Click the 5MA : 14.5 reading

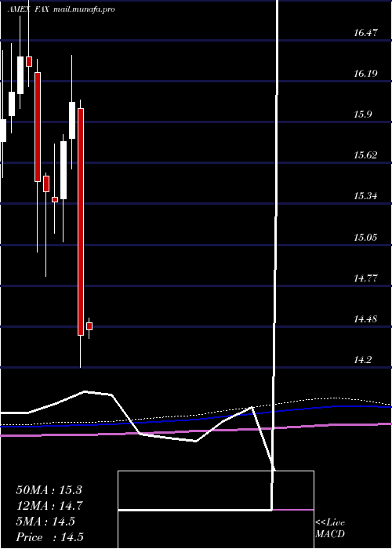45,522
